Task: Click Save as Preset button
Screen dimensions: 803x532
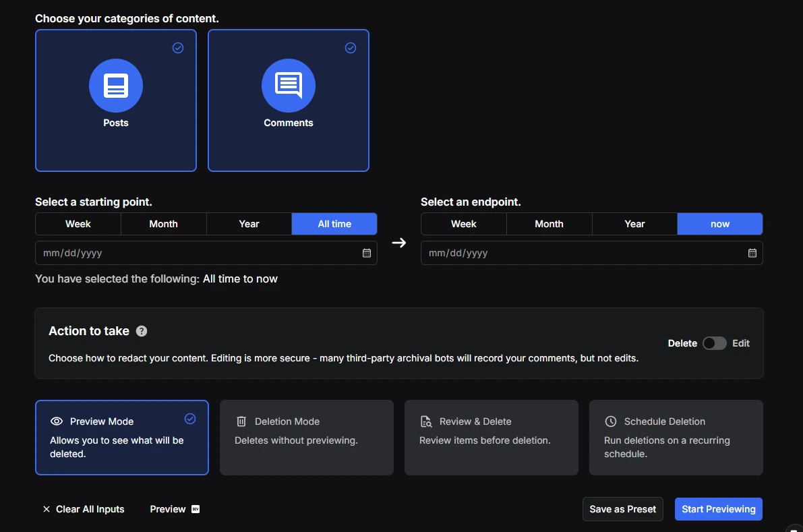Action: [623, 509]
